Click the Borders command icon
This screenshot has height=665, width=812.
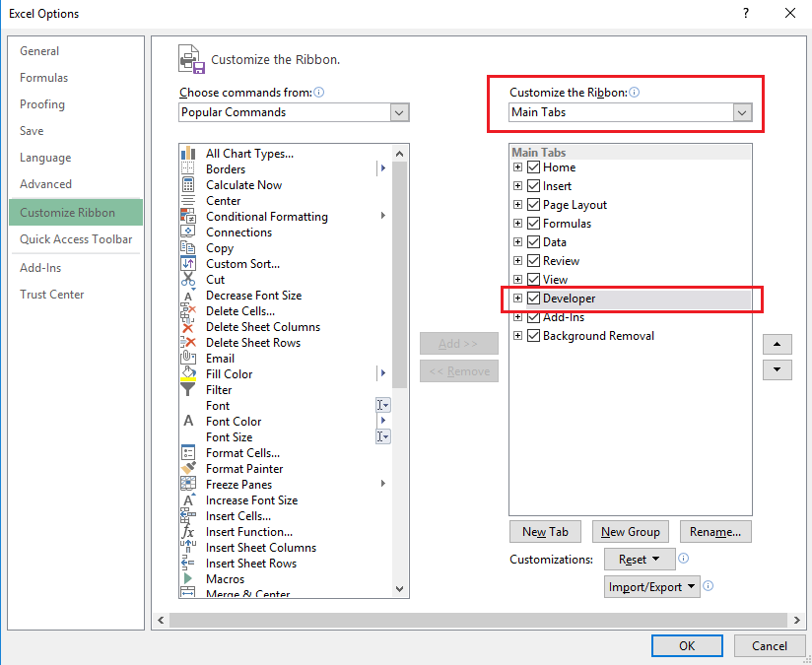coord(188,169)
